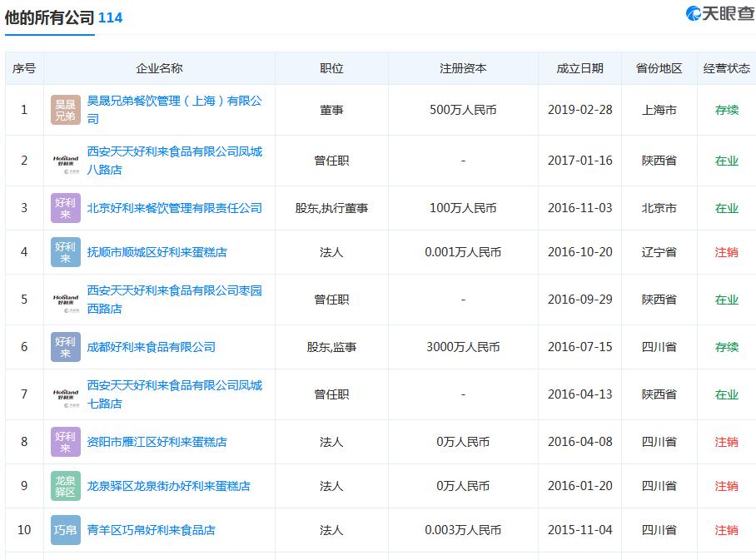Select the date 2016-01-20
Viewport: 756px width, 560px height.
[x=580, y=486]
